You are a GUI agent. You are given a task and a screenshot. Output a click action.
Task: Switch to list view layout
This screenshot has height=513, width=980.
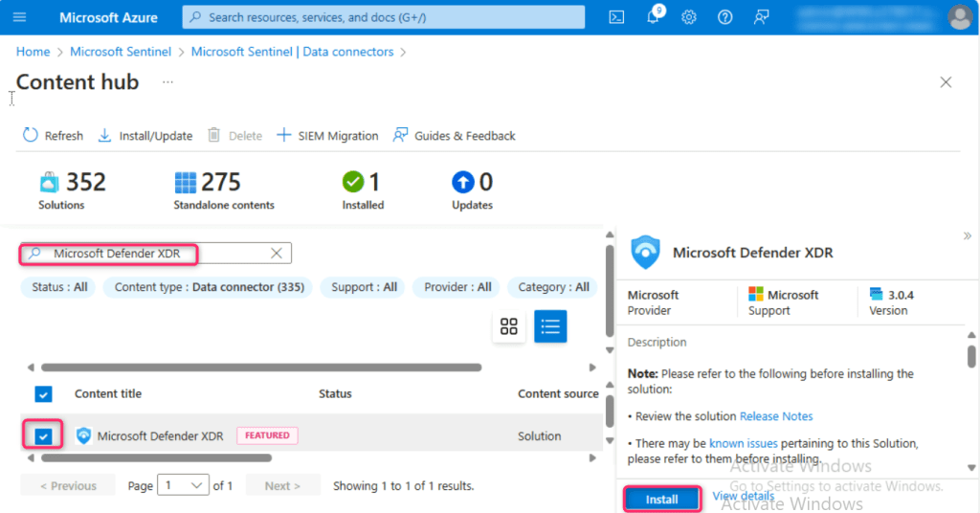(550, 326)
